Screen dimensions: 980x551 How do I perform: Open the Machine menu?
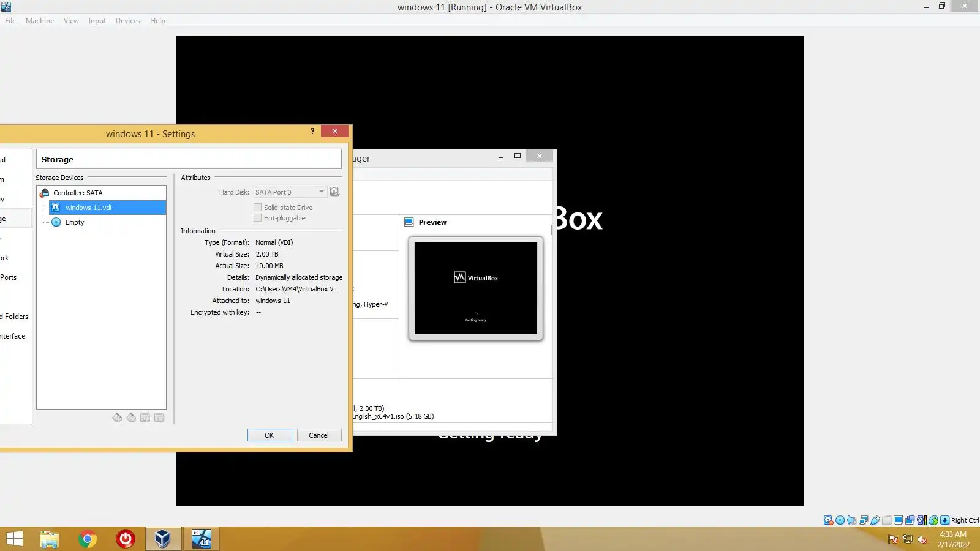coord(40,21)
